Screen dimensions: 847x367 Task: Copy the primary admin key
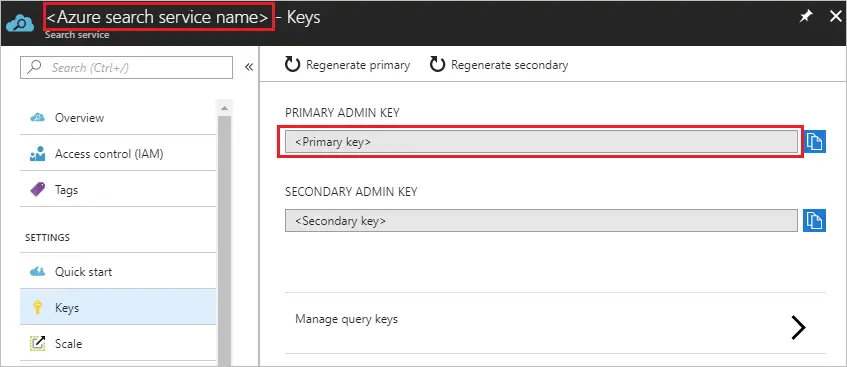815,142
